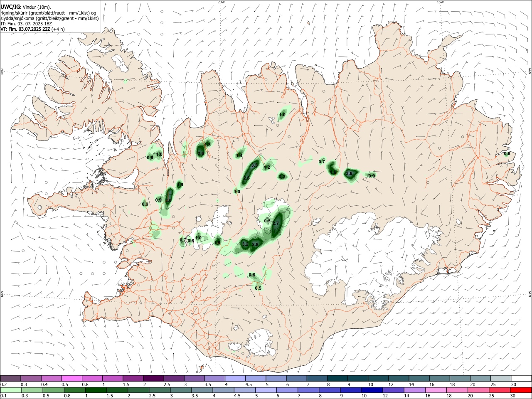Pick the bright red swatch above lower-row 30

click(521, 390)
